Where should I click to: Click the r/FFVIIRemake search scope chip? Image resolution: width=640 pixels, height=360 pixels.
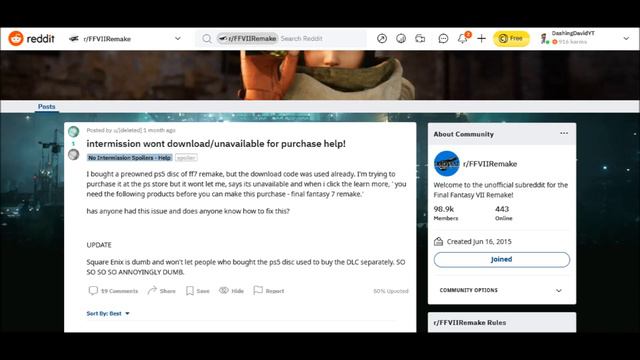[247, 38]
